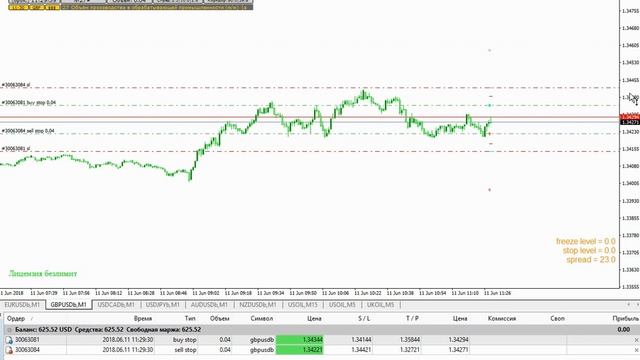Sort by the Комиссия column header

pos(502,318)
